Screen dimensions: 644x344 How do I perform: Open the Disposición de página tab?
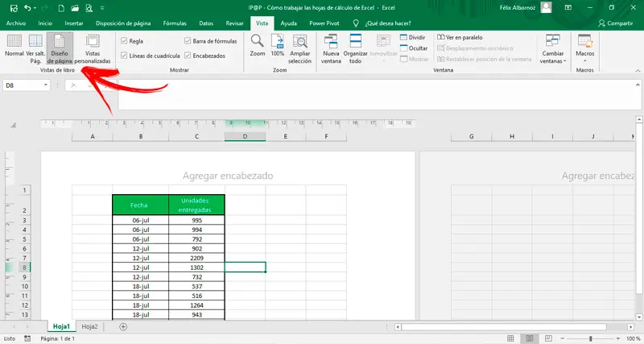pyautogui.click(x=123, y=23)
